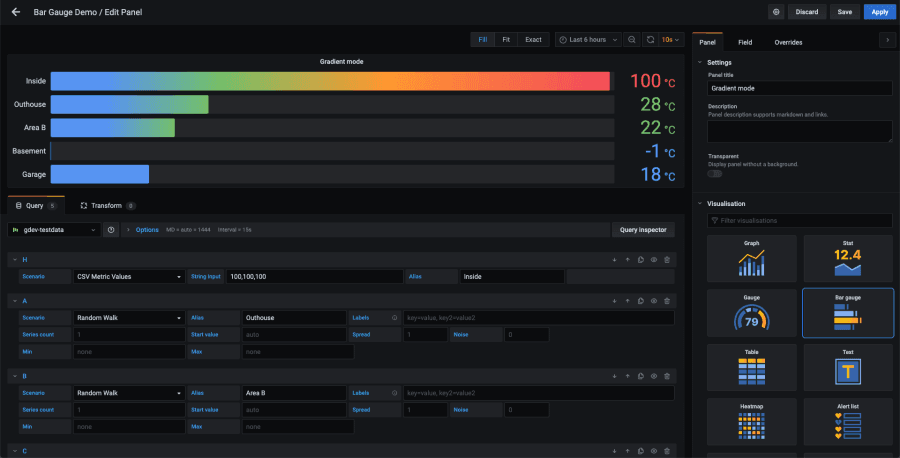
Task: Hide query H with the eye icon
Action: coord(654,259)
